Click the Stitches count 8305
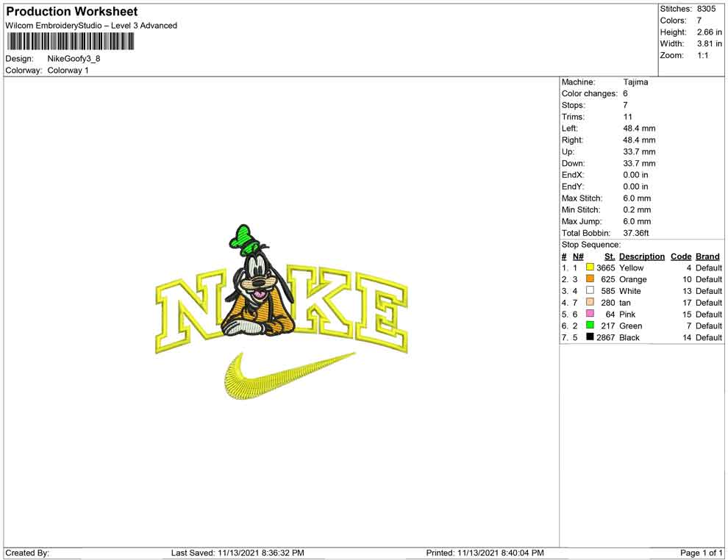The image size is (728, 560). [x=706, y=9]
